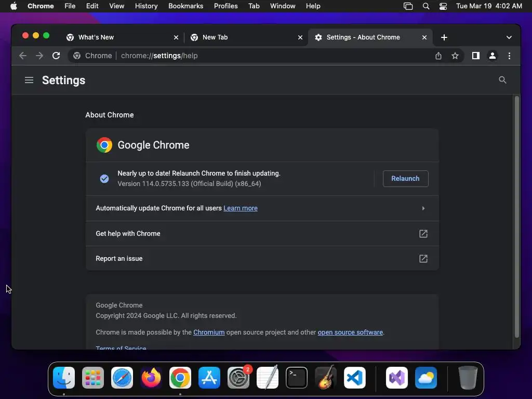The height and width of the screenshot is (399, 532).
Task: Open App Store from the dock
Action: [x=209, y=378]
